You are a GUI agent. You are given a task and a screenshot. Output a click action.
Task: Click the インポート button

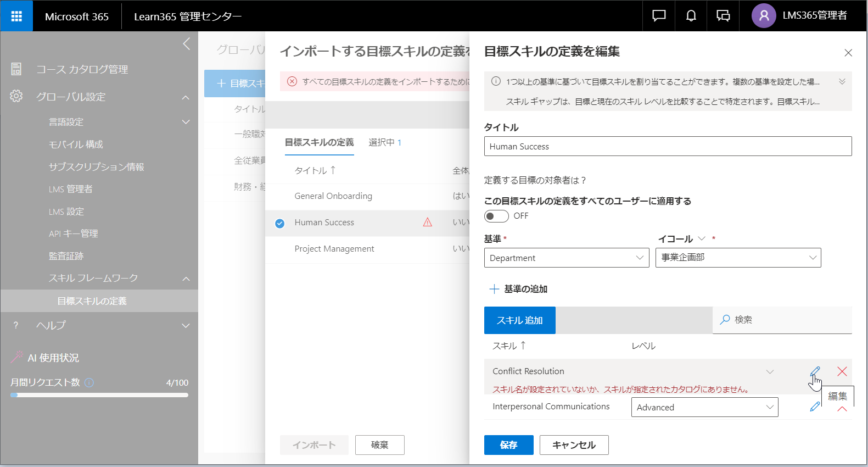click(x=314, y=445)
